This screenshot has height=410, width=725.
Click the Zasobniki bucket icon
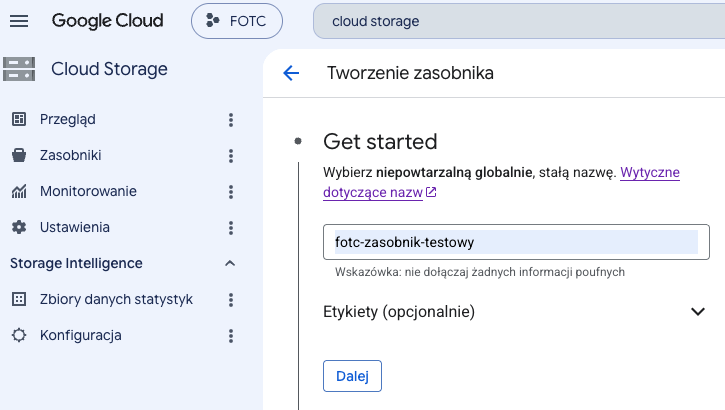tap(19, 155)
